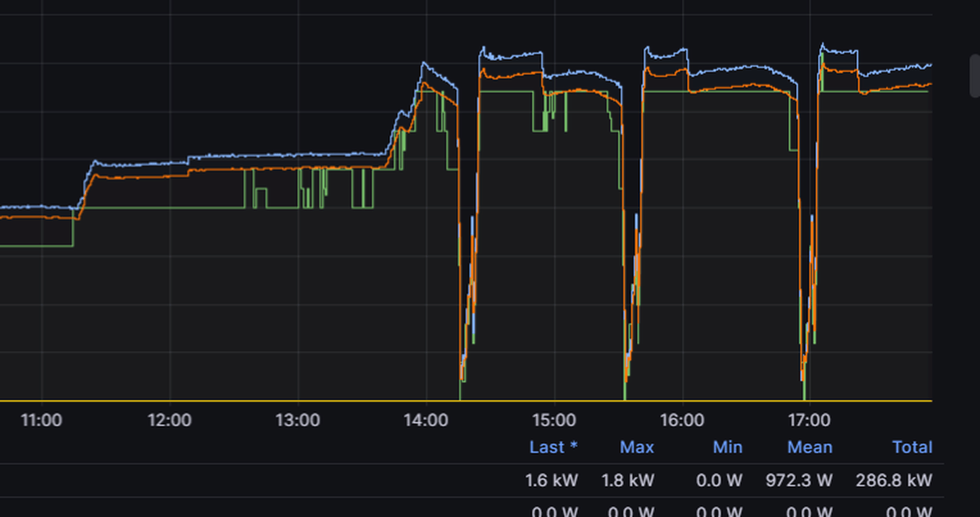Viewport: 980px width, 517px height.
Task: Click the "1.6 kW" last value
Action: click(x=552, y=480)
